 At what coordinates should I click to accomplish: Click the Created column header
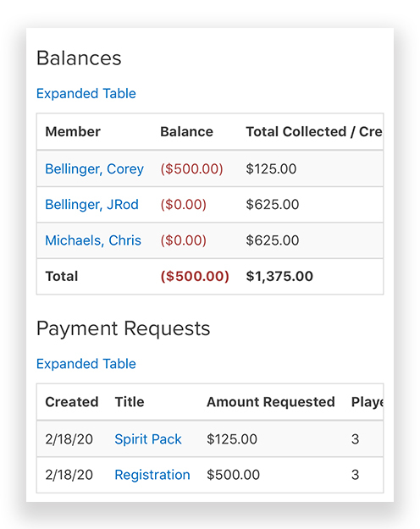point(72,402)
